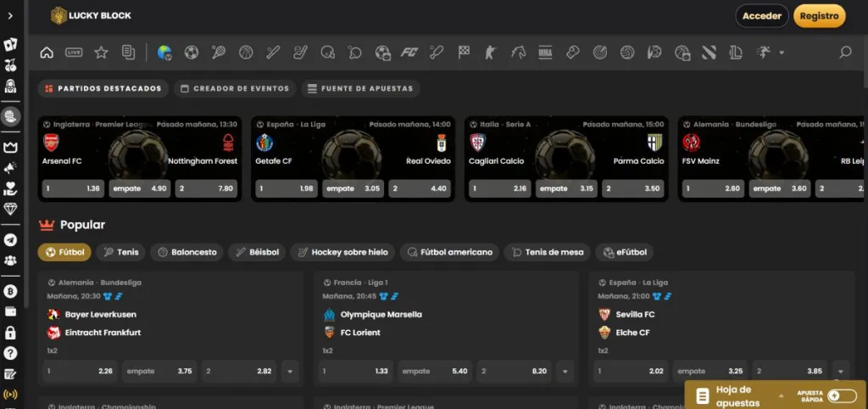Viewport: 868px width, 409px height.
Task: Select the Béisbol popular filter
Action: pos(257,252)
